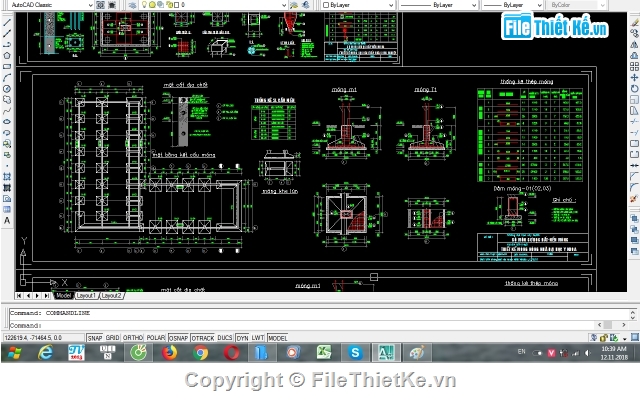640x400 pixels.
Task: Open Firefox from the taskbar
Action: [169, 353]
